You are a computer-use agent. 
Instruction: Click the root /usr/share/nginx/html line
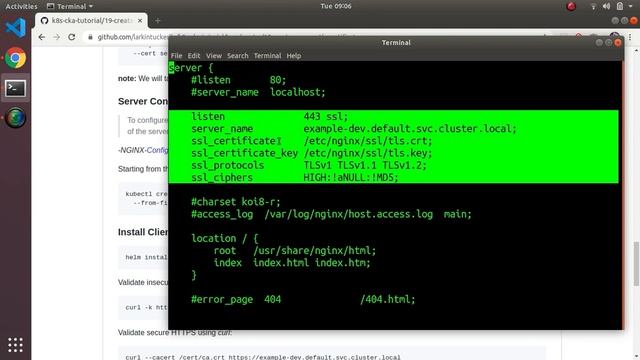[x=295, y=251]
